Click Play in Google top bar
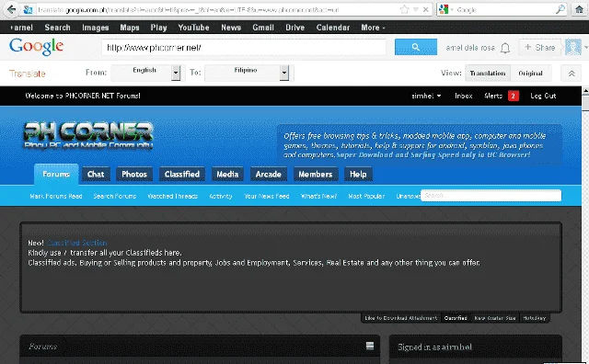Screen dimensions: 589x364 click(158, 28)
